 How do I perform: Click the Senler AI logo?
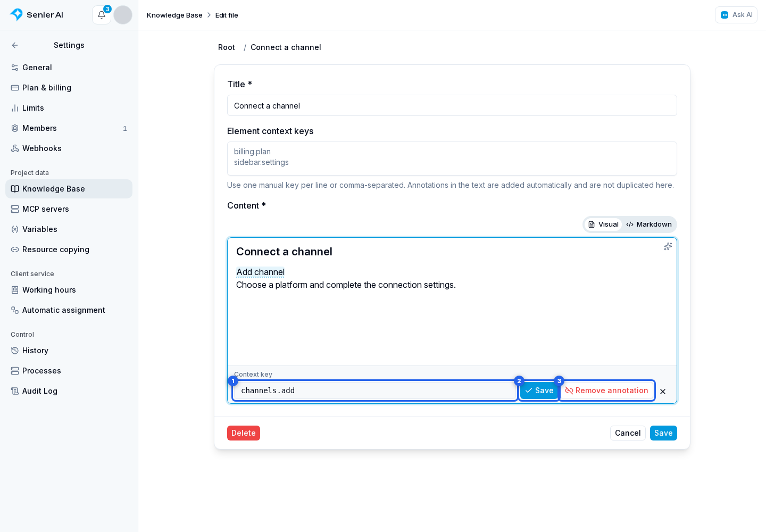(37, 15)
